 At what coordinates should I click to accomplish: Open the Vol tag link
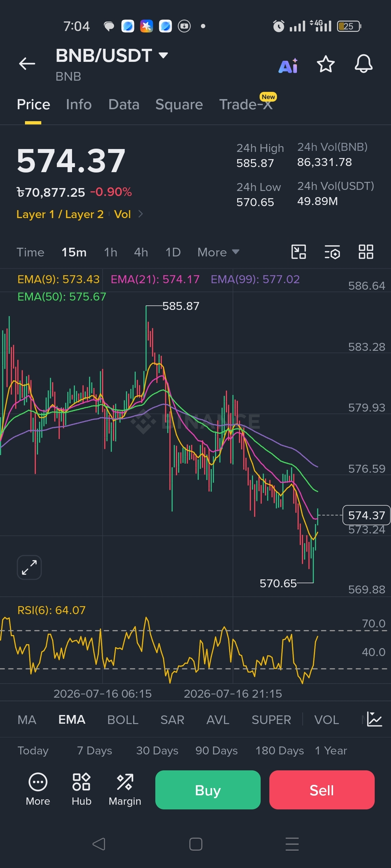(x=122, y=214)
